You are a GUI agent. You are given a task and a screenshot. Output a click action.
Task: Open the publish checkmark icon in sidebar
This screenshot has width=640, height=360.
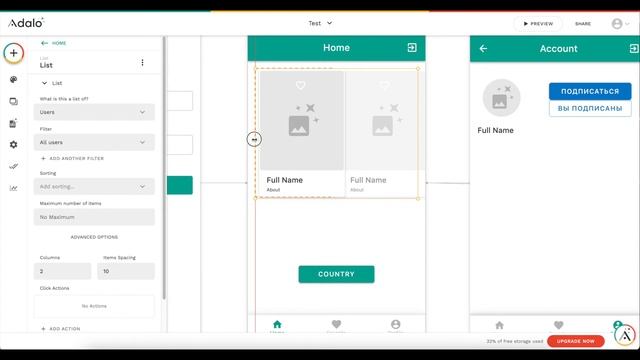tap(13, 166)
